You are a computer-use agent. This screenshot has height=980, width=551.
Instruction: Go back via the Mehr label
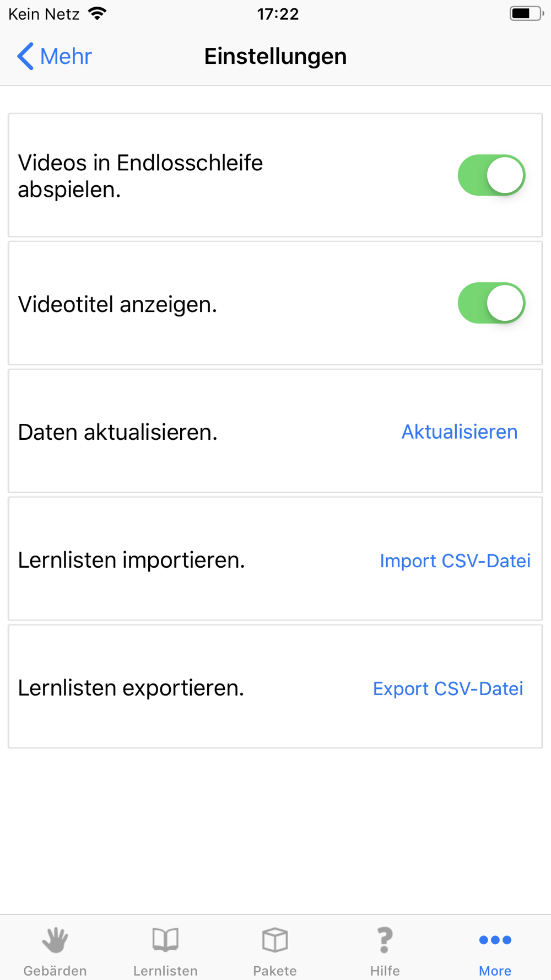pyautogui.click(x=66, y=56)
